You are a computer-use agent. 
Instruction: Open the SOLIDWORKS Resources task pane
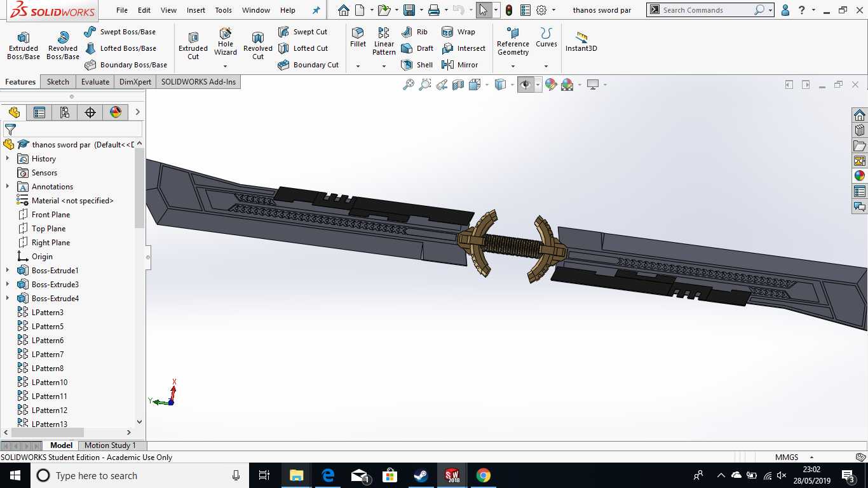(x=860, y=115)
